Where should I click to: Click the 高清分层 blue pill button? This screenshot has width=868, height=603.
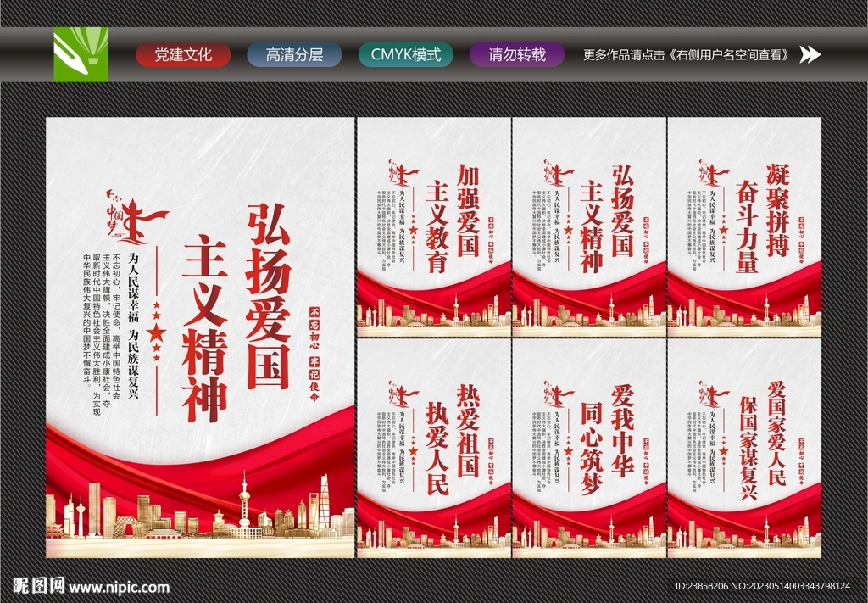click(294, 55)
